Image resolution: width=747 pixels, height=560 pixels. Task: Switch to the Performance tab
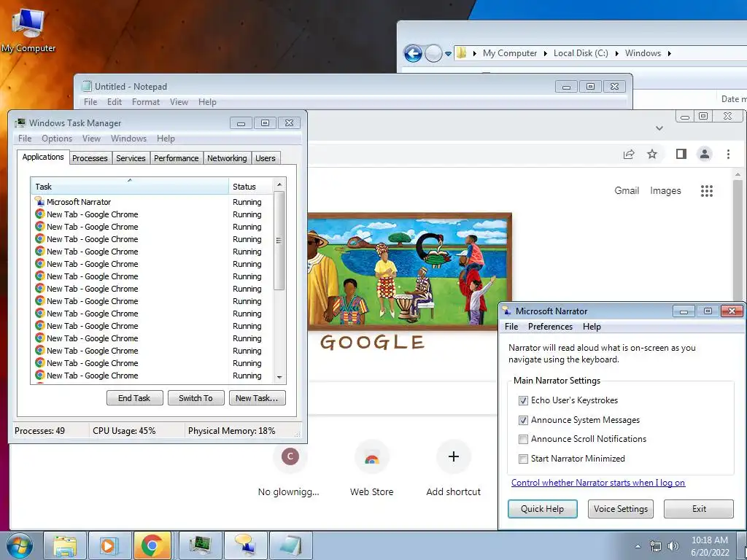click(x=177, y=158)
